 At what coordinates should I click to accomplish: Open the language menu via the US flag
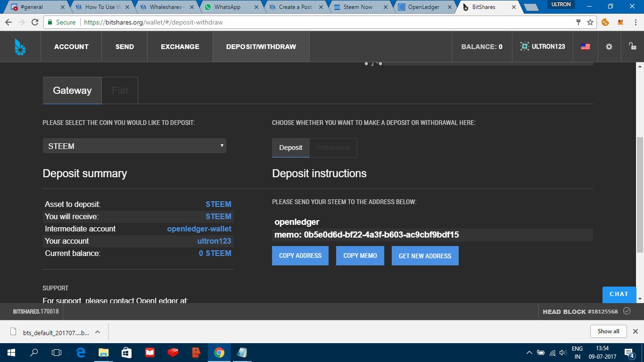[586, 47]
